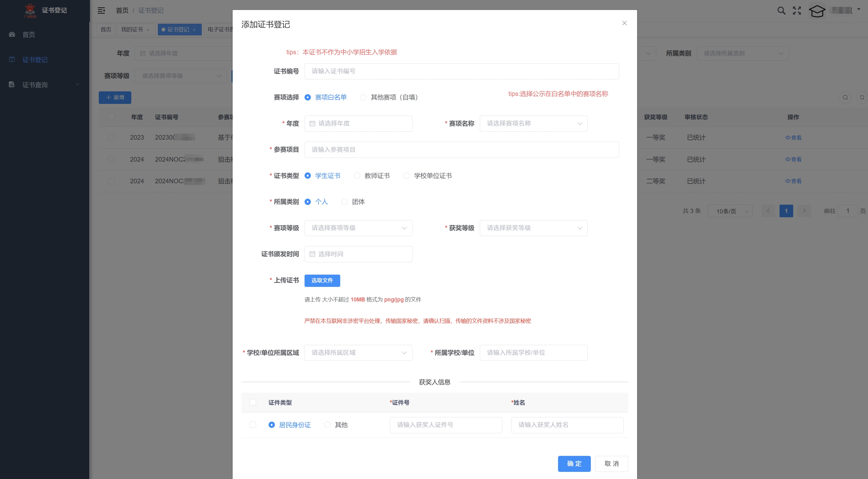Click the 选取文件 upload button

pos(322,280)
